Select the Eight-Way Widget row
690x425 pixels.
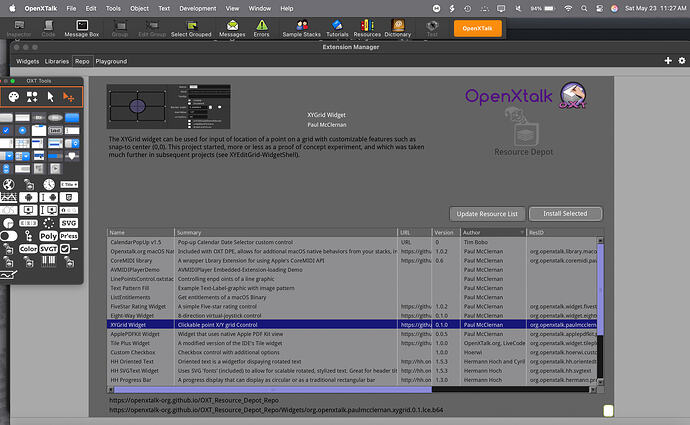click(x=352, y=315)
